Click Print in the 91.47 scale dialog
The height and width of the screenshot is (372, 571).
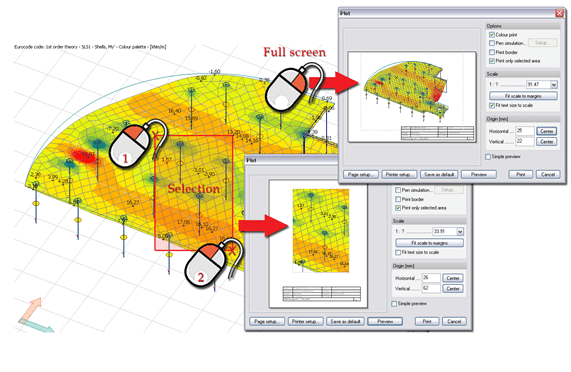pyautogui.click(x=520, y=175)
